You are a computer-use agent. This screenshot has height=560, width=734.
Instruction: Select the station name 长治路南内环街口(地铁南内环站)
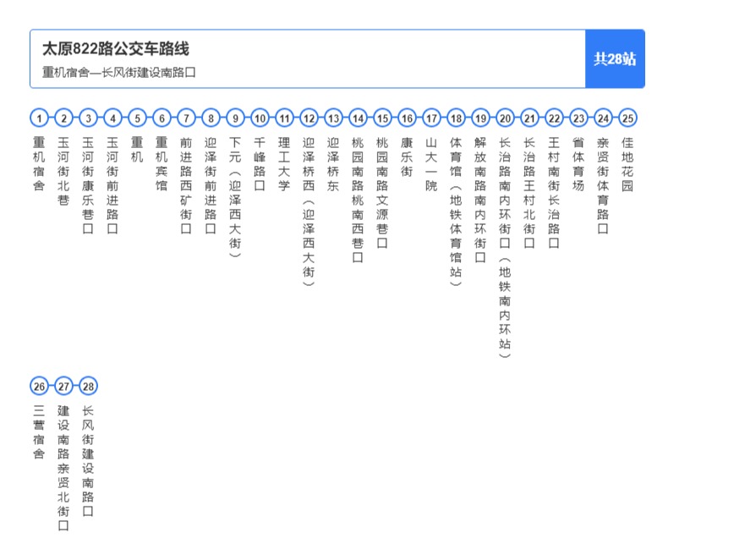click(505, 247)
